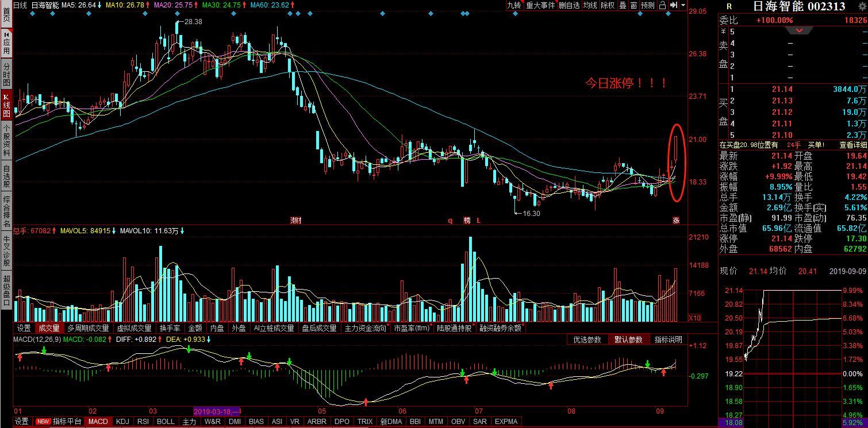Select the K线图 sidebar tab
The height and width of the screenshot is (428, 868).
coord(6,106)
